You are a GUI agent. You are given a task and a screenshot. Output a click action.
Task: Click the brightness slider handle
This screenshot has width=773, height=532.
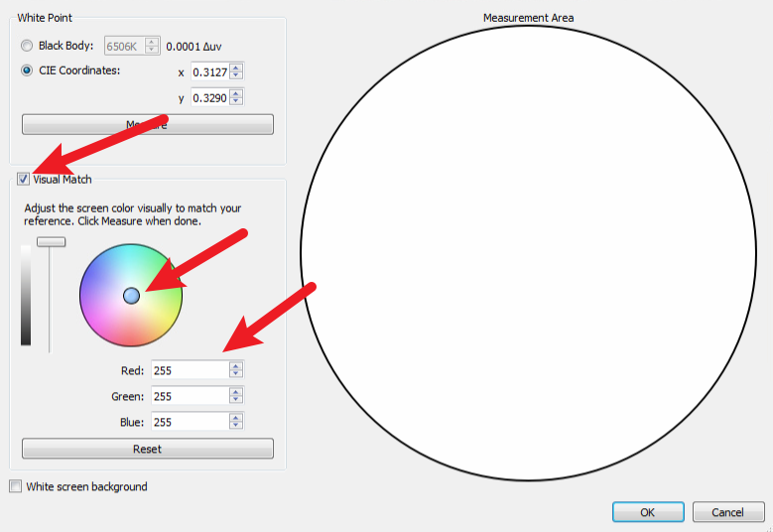click(x=51, y=241)
